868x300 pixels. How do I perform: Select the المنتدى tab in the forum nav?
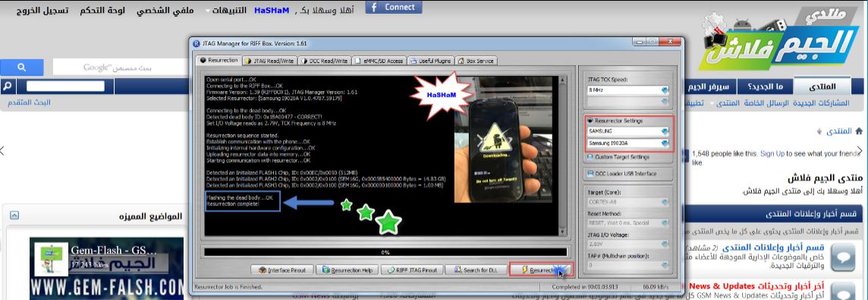tap(822, 86)
